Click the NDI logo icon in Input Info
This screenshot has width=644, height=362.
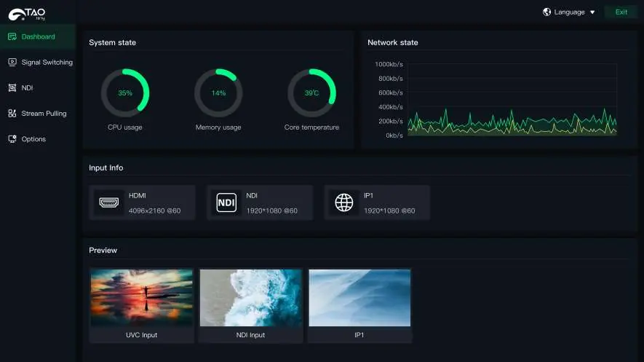[226, 202]
